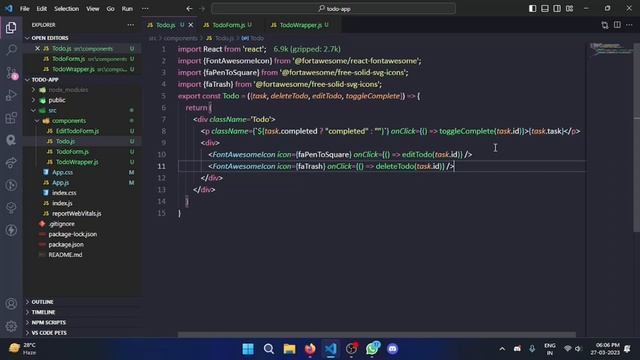Click the todo-app command center search box
This screenshot has height=360, width=640.
[333, 8]
